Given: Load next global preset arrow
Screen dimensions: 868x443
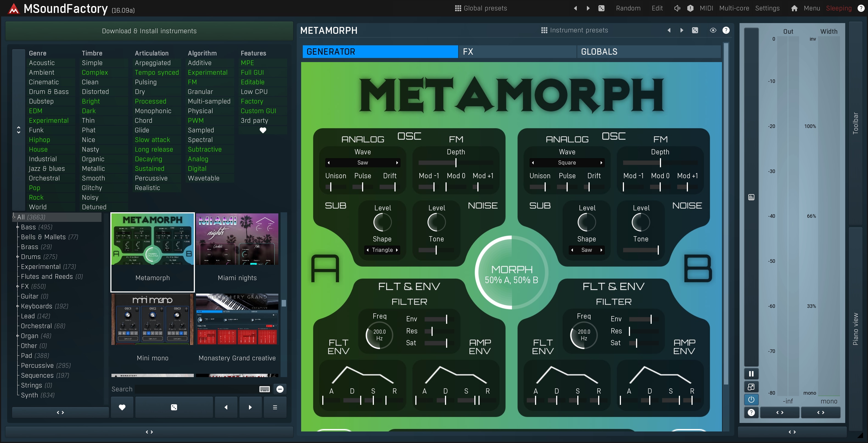Looking at the screenshot, I should tap(588, 8).
